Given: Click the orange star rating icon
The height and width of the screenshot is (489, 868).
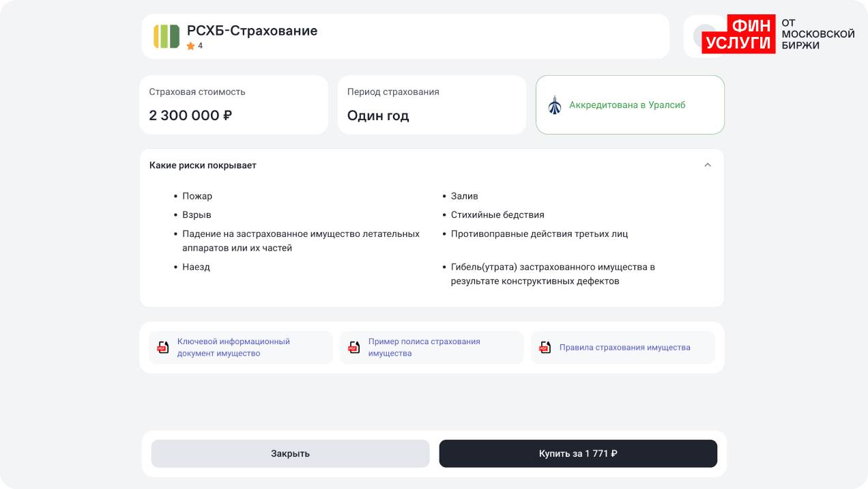Looking at the screenshot, I should click(x=190, y=46).
